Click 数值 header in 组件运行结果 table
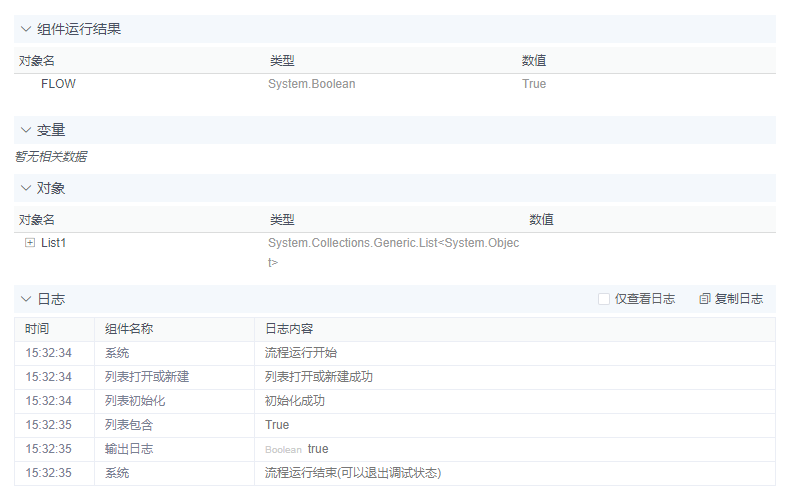The height and width of the screenshot is (502, 791). pyautogui.click(x=534, y=61)
